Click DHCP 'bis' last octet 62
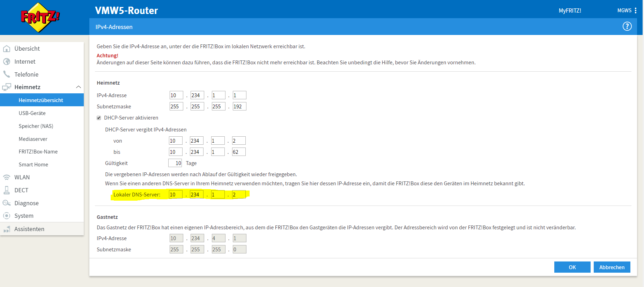Viewport: 644px width, 287px height. [x=239, y=152]
